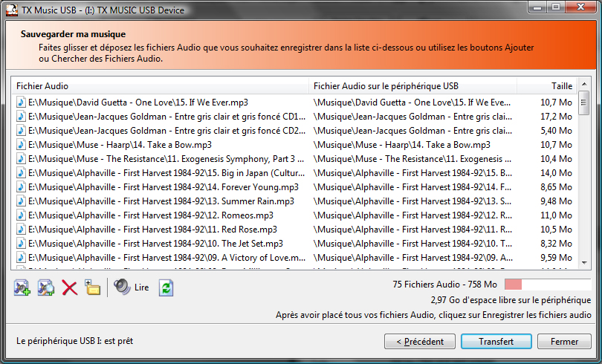The height and width of the screenshot is (364, 602).
Task: Click the new folder icon
Action: (x=92, y=287)
